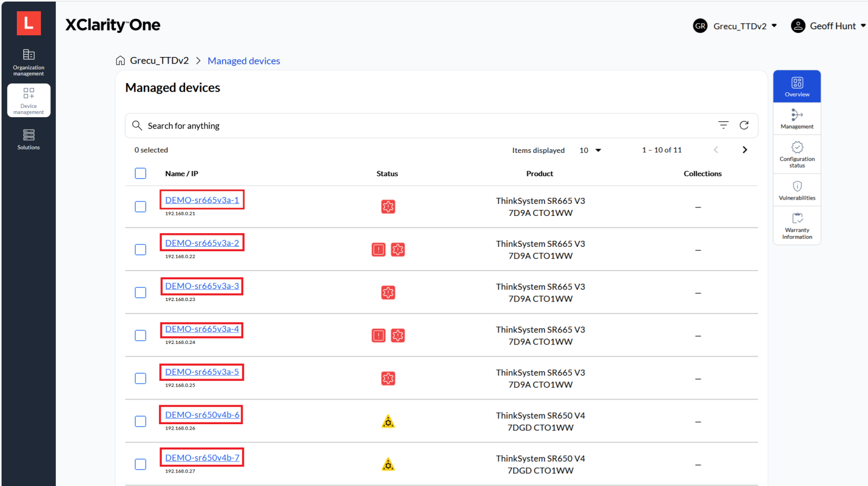Select checkbox for DEMO-sr665v3a-2

tap(141, 250)
